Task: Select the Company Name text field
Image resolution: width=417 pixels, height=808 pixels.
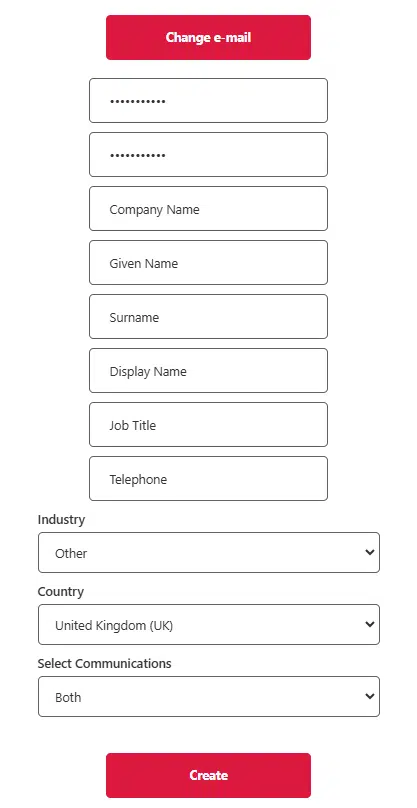Action: pos(208,209)
